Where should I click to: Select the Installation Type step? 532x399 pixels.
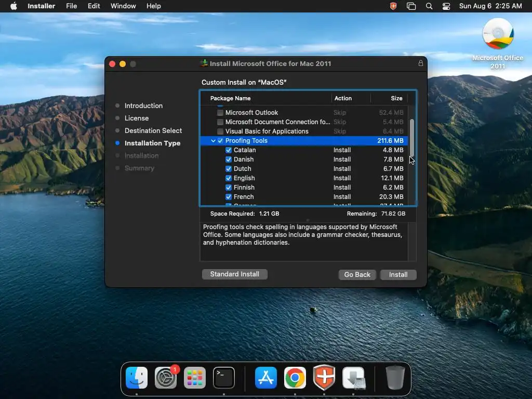click(152, 143)
